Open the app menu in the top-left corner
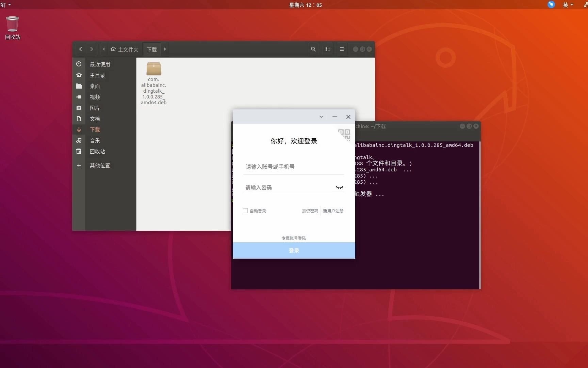Viewport: 588px width, 368px height. pos(5,5)
